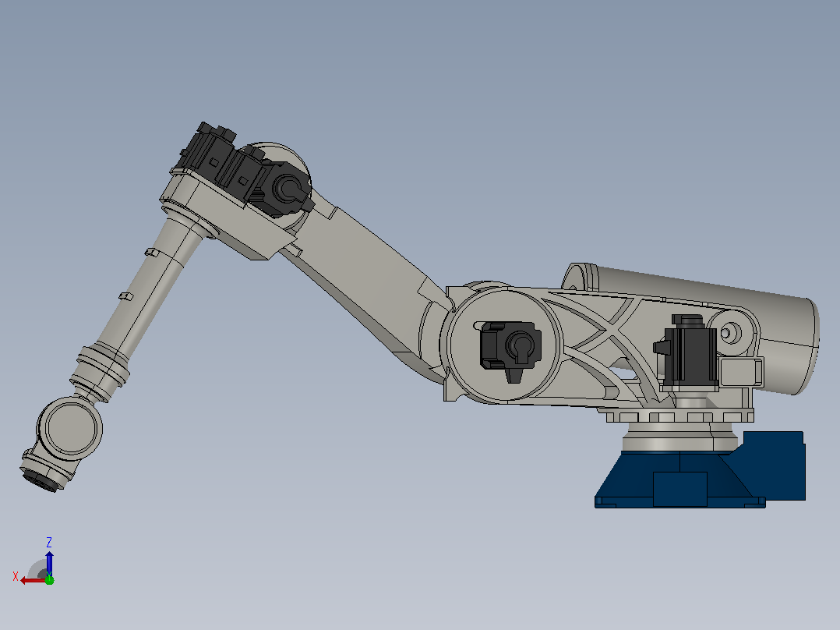Select the black motor on the shoulder joint disc
The image size is (840, 630).
click(510, 348)
